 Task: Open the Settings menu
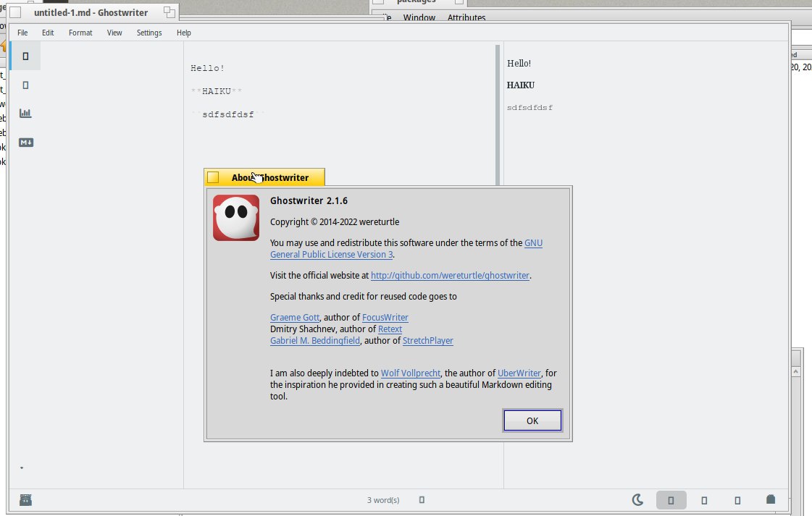point(148,33)
